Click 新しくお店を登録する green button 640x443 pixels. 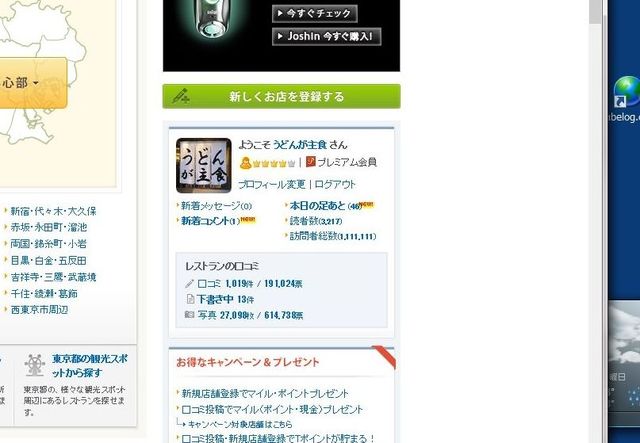click(x=281, y=96)
